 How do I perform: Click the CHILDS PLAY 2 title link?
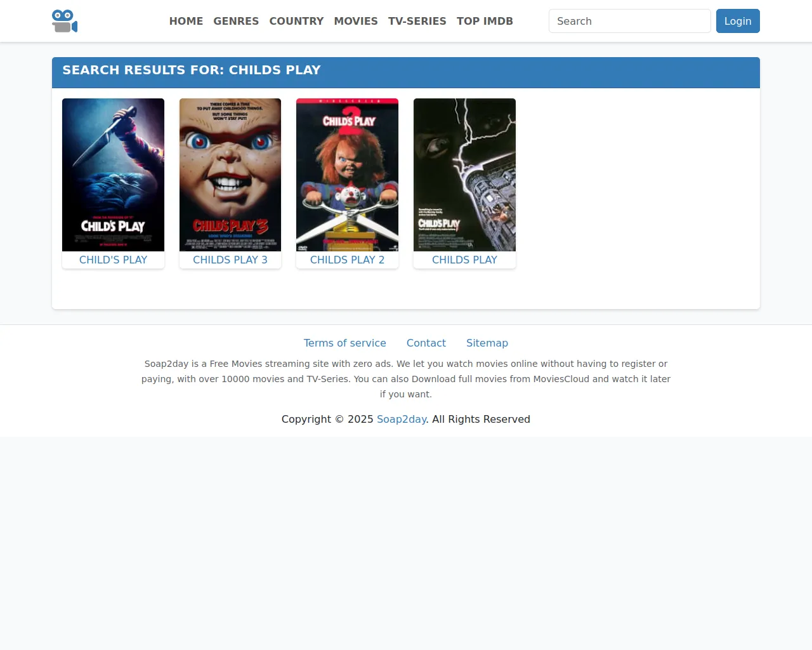pyautogui.click(x=347, y=260)
